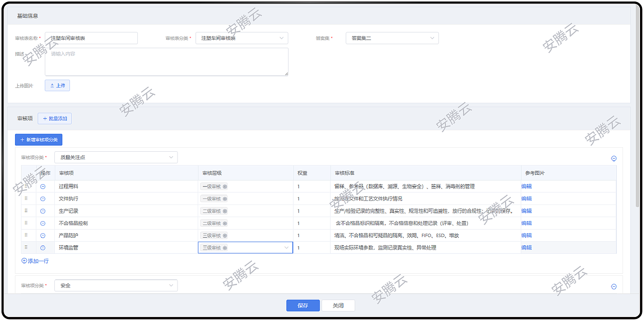Clear the 二级审核 tag in 生产记录 row

(x=225, y=211)
